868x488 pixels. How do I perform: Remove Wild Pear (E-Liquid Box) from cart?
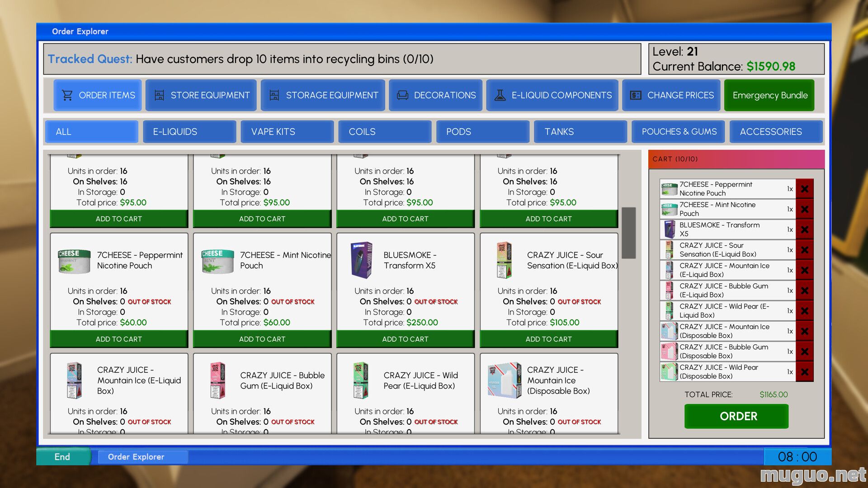pos(805,311)
